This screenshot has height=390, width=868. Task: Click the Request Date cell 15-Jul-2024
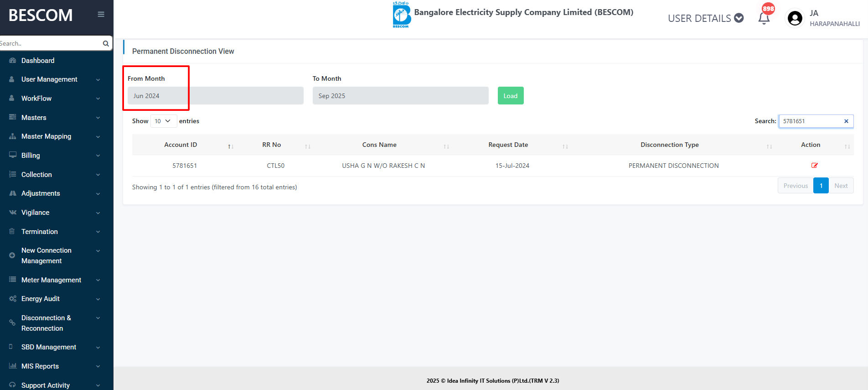pos(512,166)
